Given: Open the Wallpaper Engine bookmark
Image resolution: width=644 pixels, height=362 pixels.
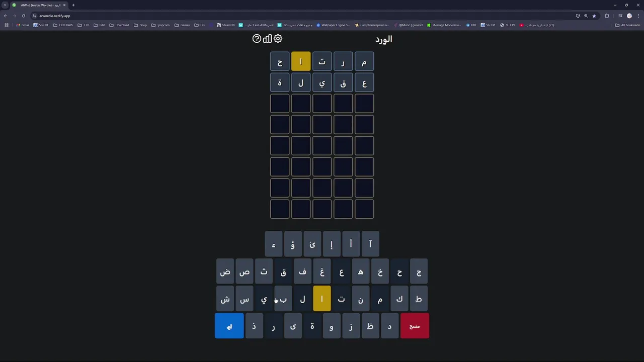Looking at the screenshot, I should tap(333, 25).
